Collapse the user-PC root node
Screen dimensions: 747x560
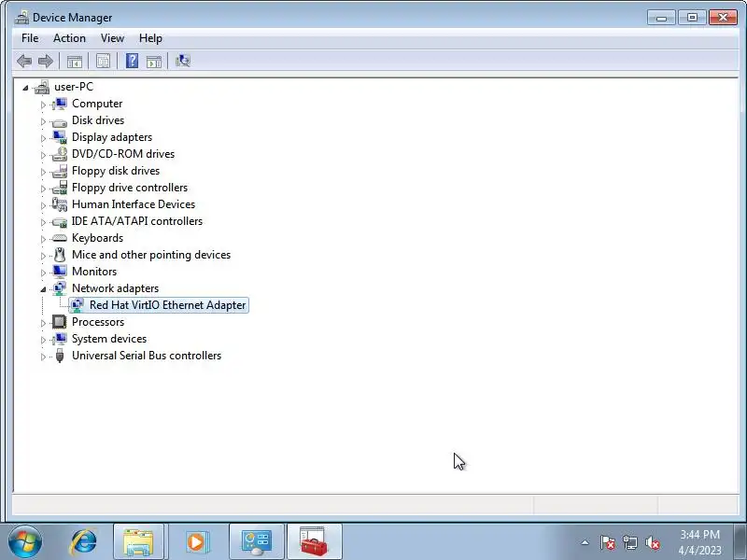coord(25,88)
